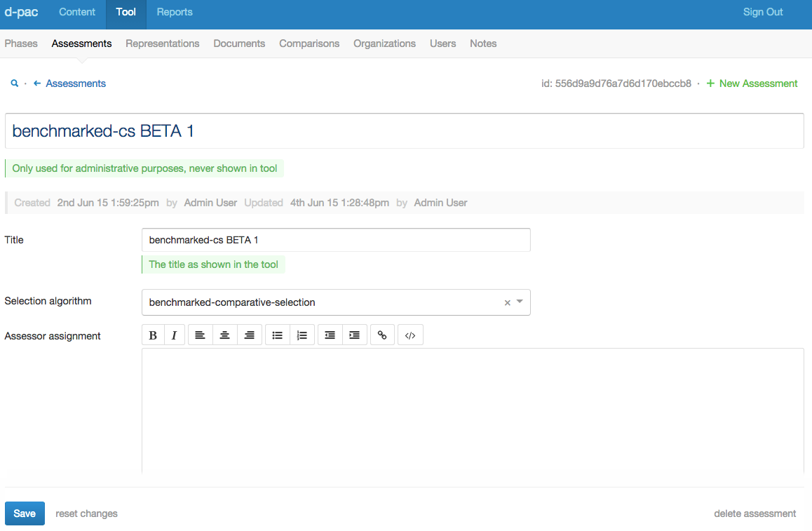Click the search magnifier icon
812x531 pixels.
[x=15, y=83]
